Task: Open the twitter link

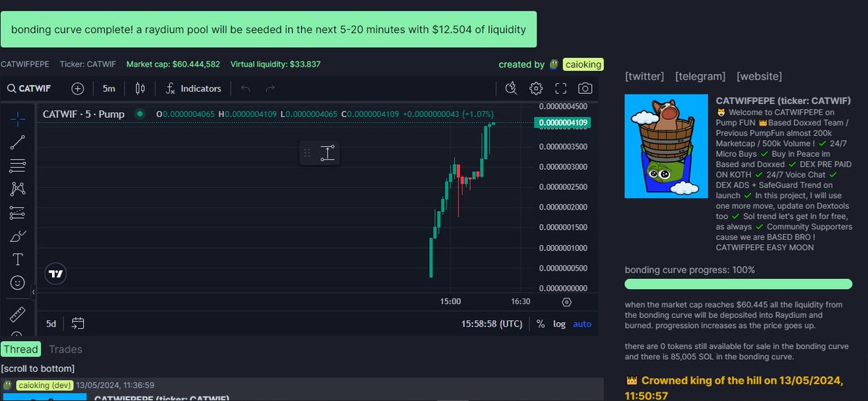Action: [x=644, y=76]
